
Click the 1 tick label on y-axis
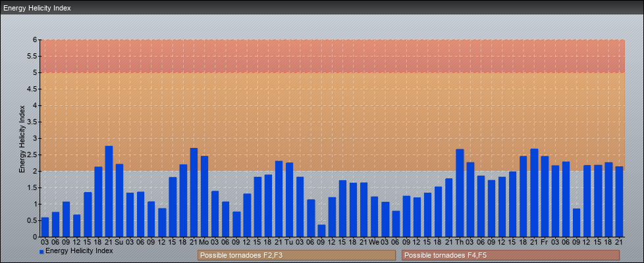pyautogui.click(x=36, y=204)
